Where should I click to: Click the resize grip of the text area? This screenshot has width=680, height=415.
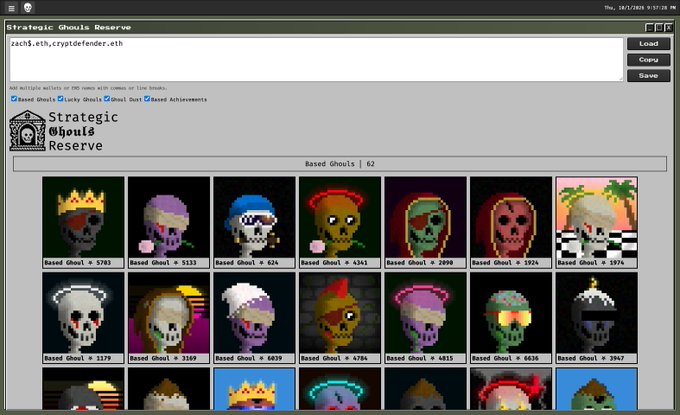(621, 79)
